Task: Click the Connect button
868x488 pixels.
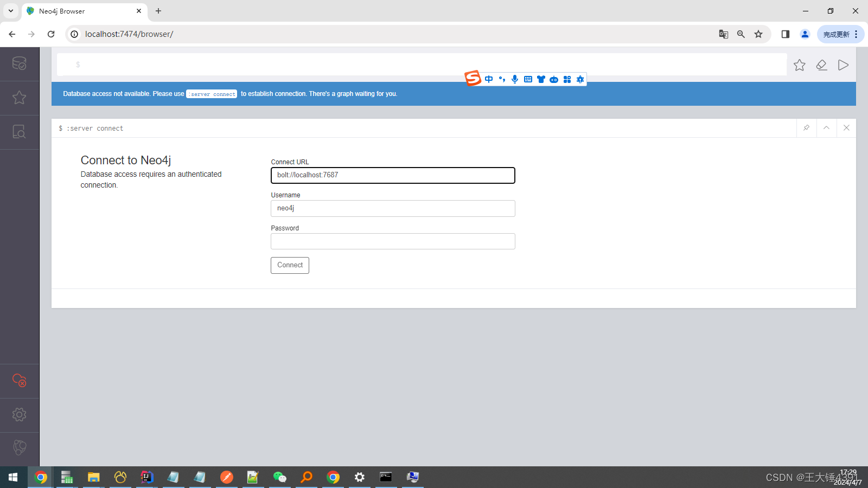Action: (290, 265)
